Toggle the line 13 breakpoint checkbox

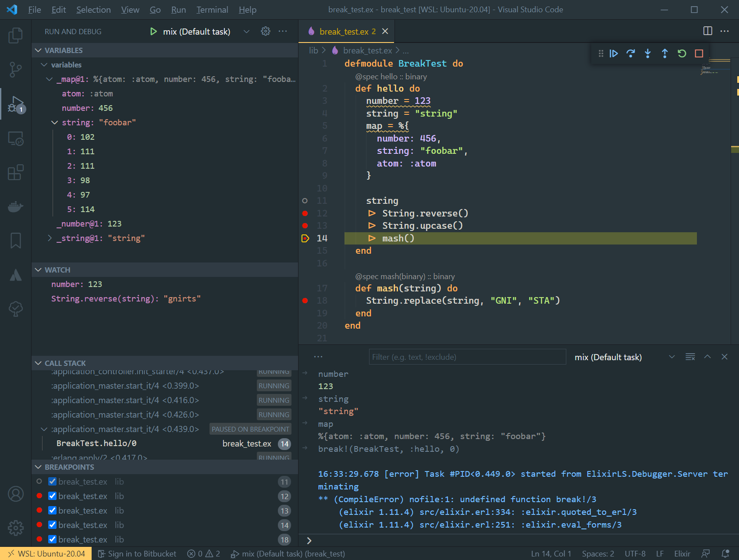52,510
